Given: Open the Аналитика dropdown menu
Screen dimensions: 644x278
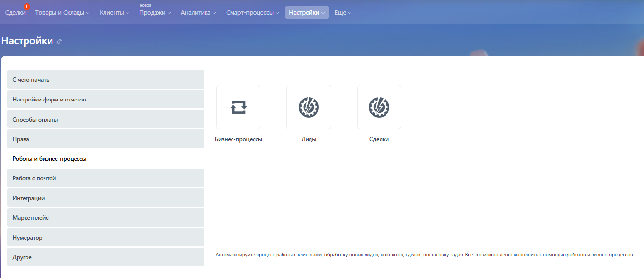Looking at the screenshot, I should (x=198, y=13).
